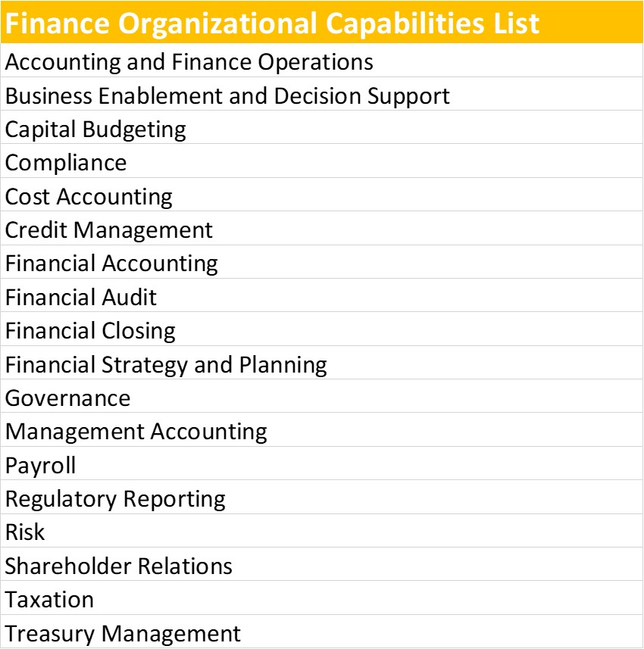Click Financial Strategy and Planning cell
644x649 pixels.
tap(166, 364)
